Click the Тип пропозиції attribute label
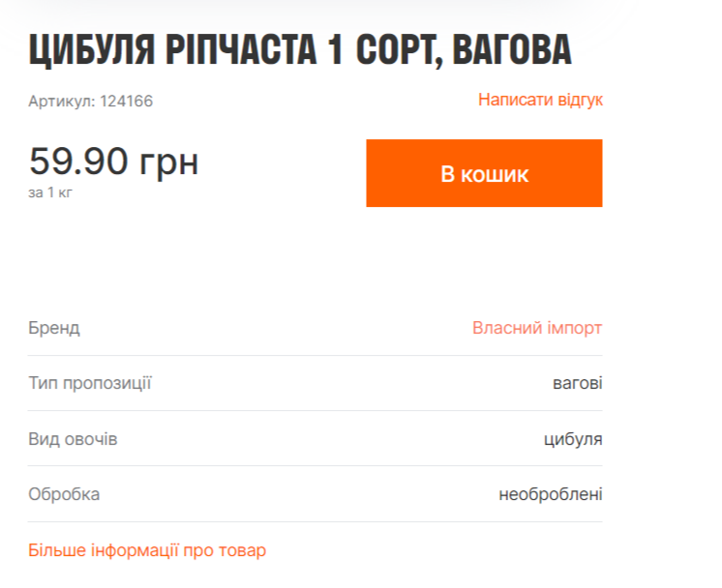 90,383
